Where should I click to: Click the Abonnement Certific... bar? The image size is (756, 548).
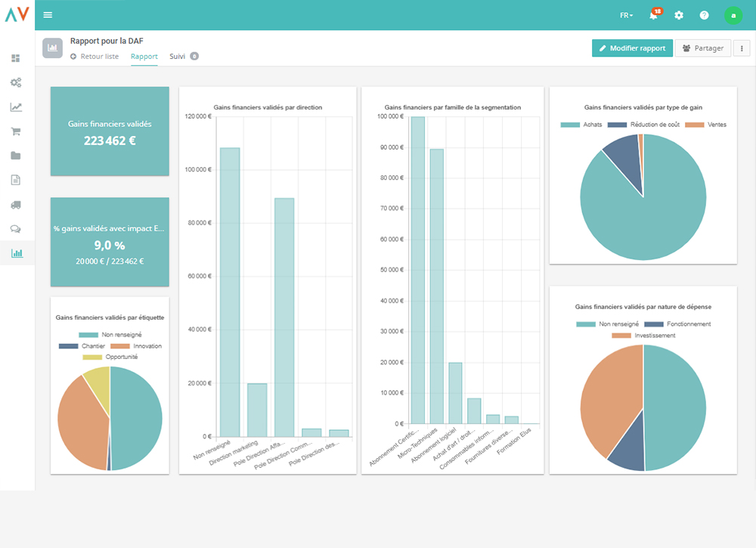click(417, 270)
